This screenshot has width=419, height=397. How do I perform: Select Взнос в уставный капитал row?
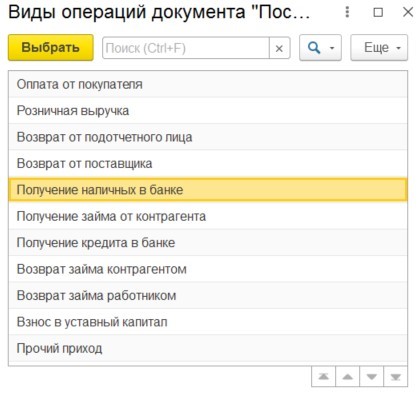tap(208, 322)
